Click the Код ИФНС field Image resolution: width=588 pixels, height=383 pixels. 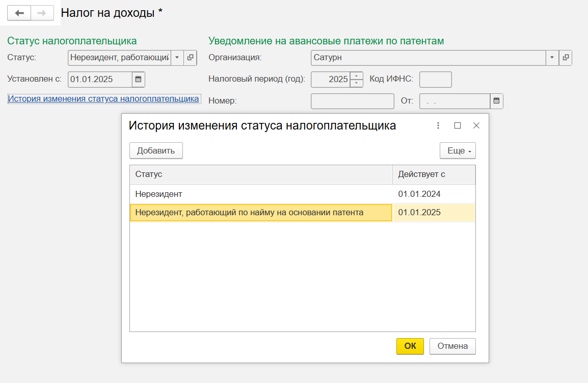pos(435,79)
